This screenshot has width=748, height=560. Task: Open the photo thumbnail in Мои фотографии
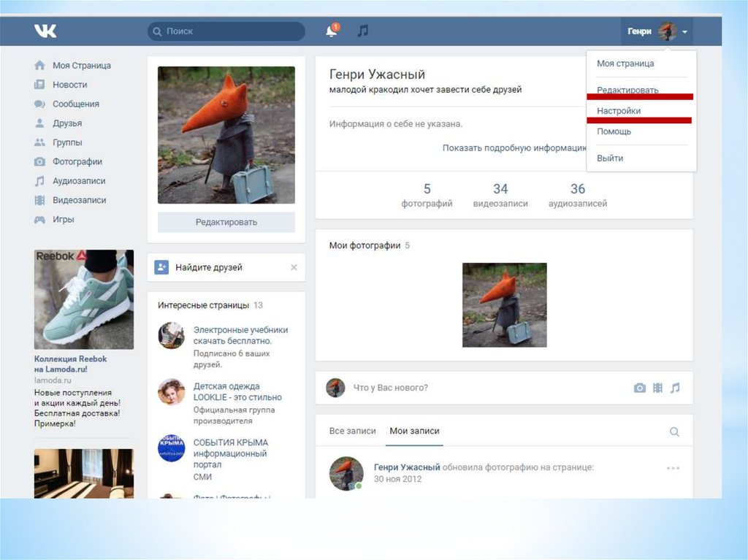click(x=504, y=304)
